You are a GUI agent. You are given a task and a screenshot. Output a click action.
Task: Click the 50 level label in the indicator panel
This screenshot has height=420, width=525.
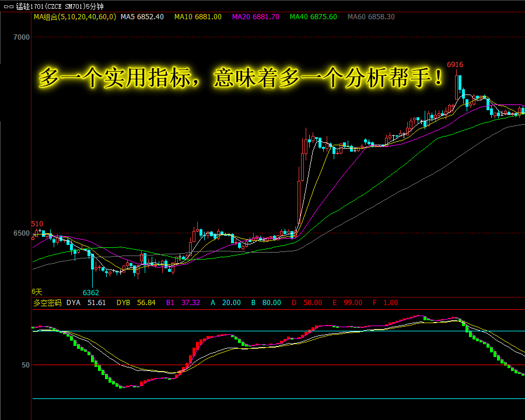[x=26, y=365]
